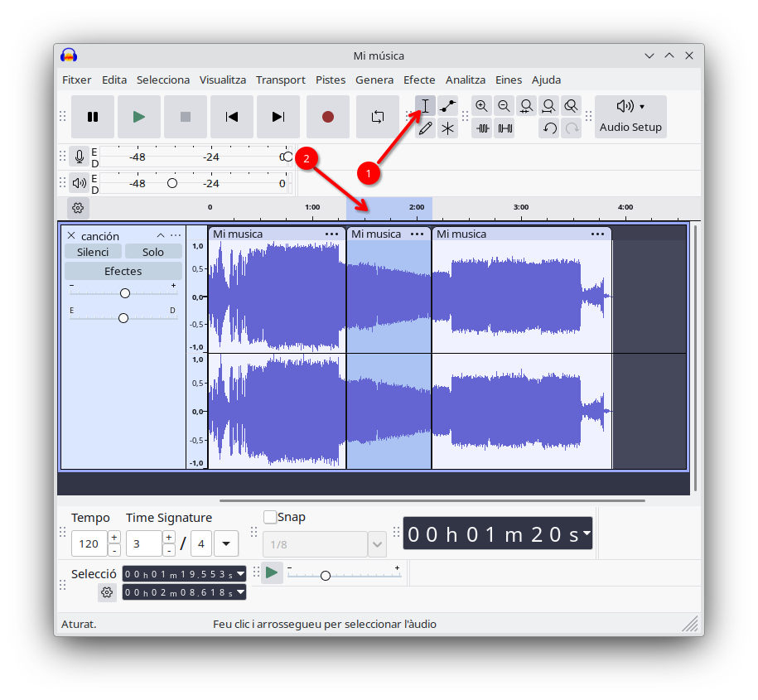Click the Tempo input field
The height and width of the screenshot is (700, 758).
click(x=89, y=544)
